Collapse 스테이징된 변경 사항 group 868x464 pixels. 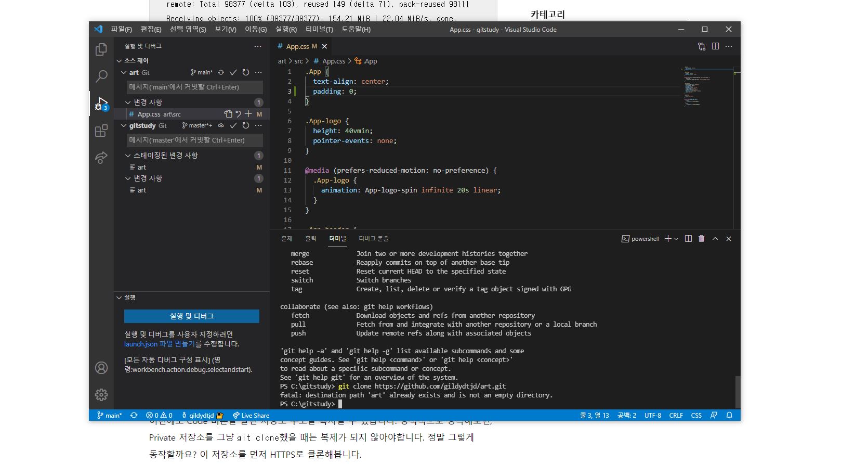pos(128,156)
